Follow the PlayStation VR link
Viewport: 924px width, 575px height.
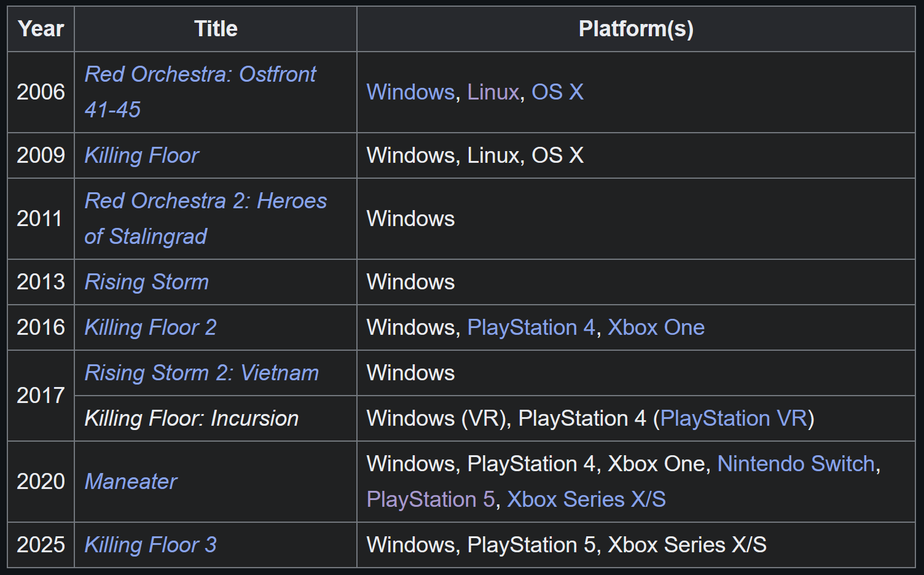[x=734, y=418]
